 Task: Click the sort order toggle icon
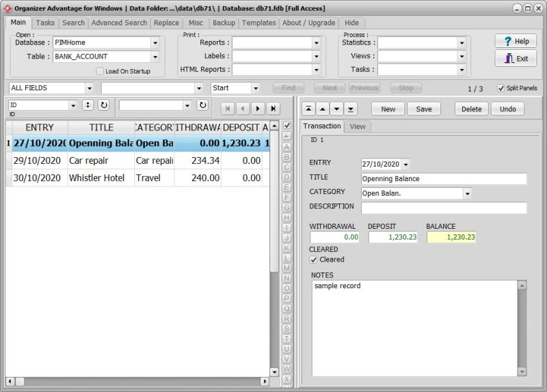click(x=88, y=105)
